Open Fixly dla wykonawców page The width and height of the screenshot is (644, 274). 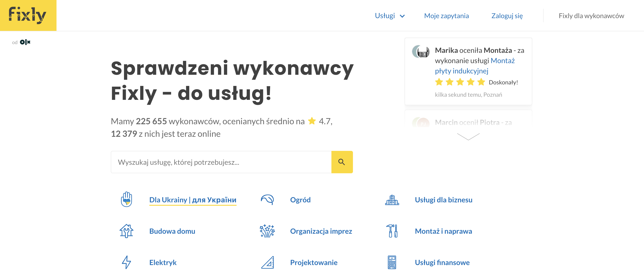[x=591, y=16]
